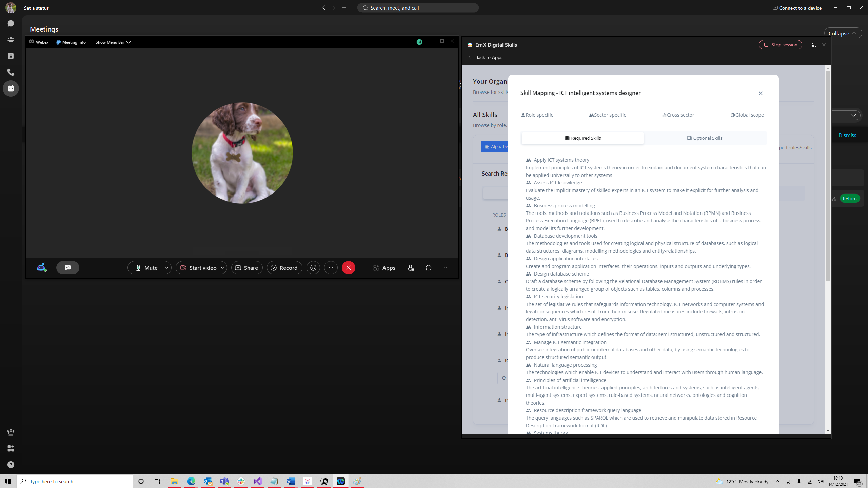Open app hub icon in sidebar

[11, 448]
